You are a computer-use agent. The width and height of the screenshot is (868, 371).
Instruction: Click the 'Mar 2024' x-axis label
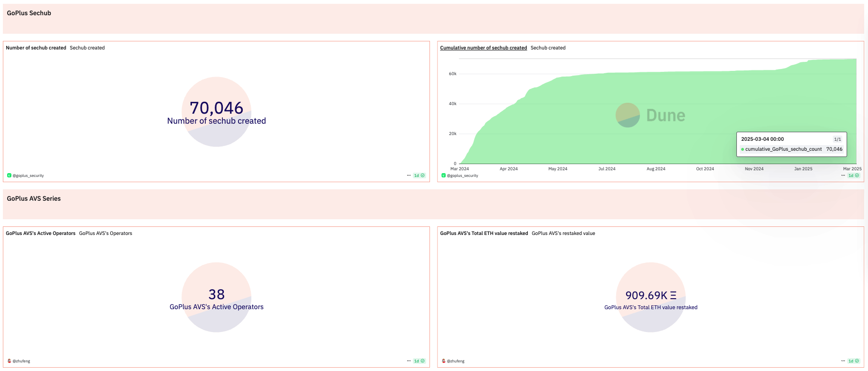tap(459, 169)
